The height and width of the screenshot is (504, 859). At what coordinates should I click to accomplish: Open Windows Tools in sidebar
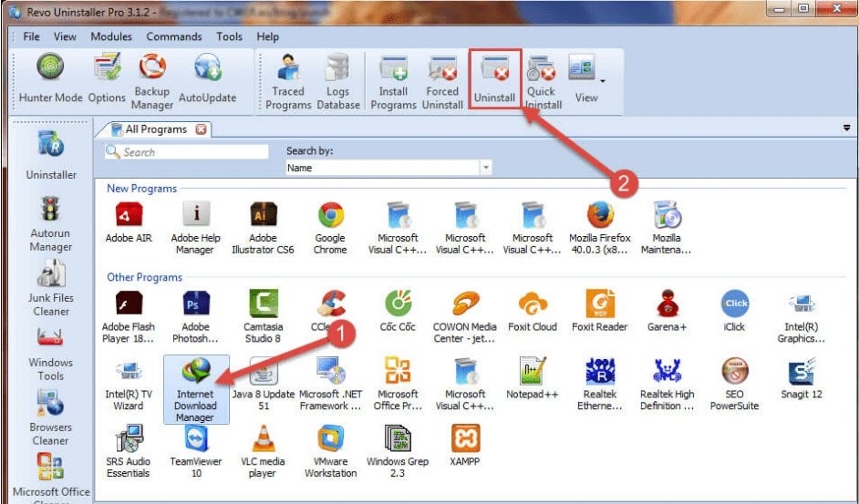(50, 354)
